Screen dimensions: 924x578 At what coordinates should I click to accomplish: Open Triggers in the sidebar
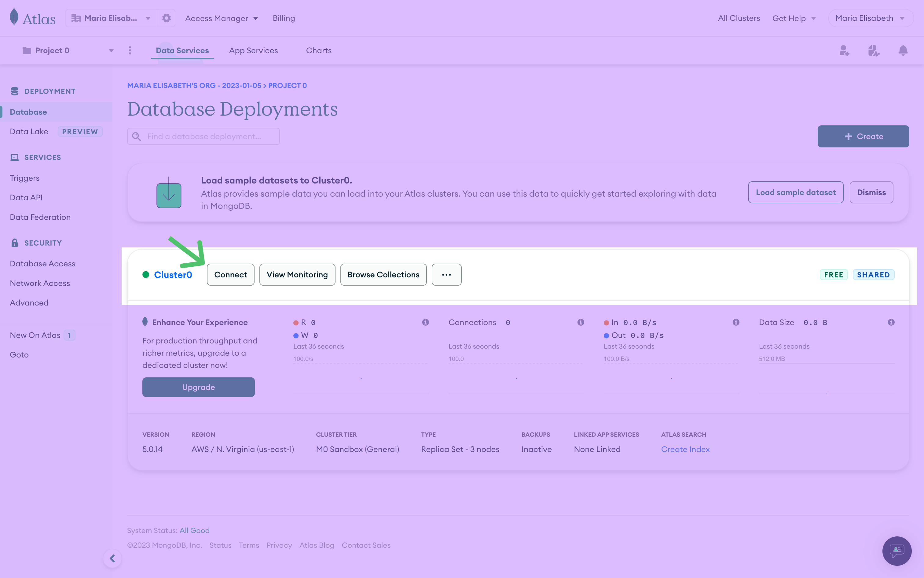click(x=24, y=178)
